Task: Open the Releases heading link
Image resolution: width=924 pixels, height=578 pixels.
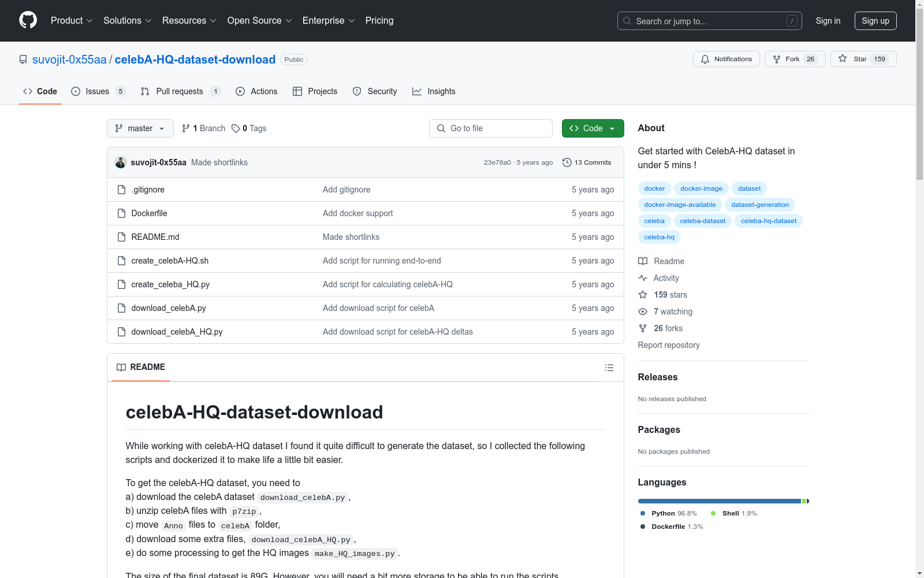Action: (x=658, y=377)
